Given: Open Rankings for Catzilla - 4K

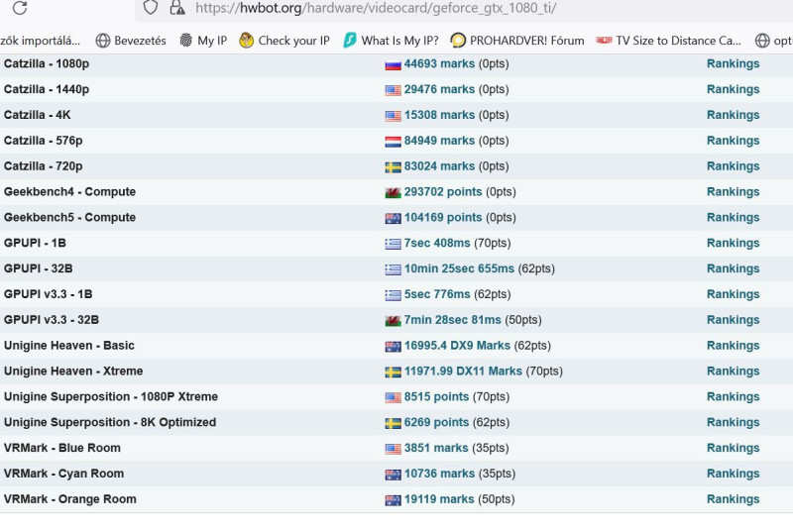Looking at the screenshot, I should click(x=733, y=115).
